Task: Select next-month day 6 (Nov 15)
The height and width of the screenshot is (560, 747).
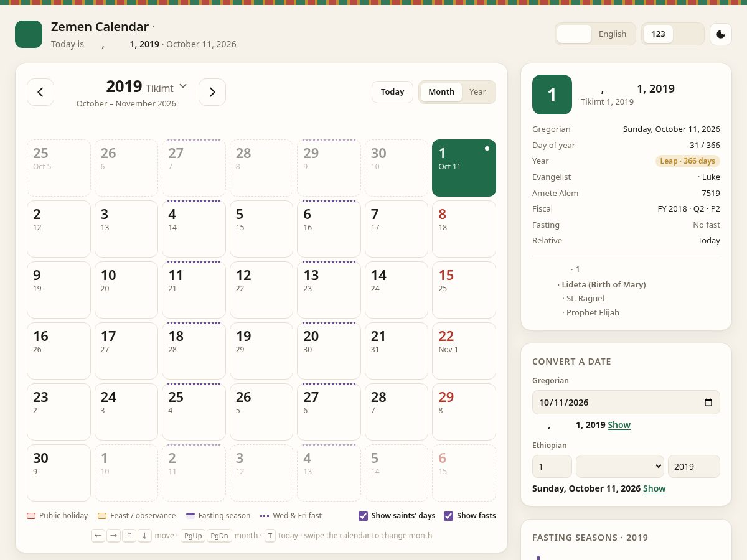Action: point(464,473)
